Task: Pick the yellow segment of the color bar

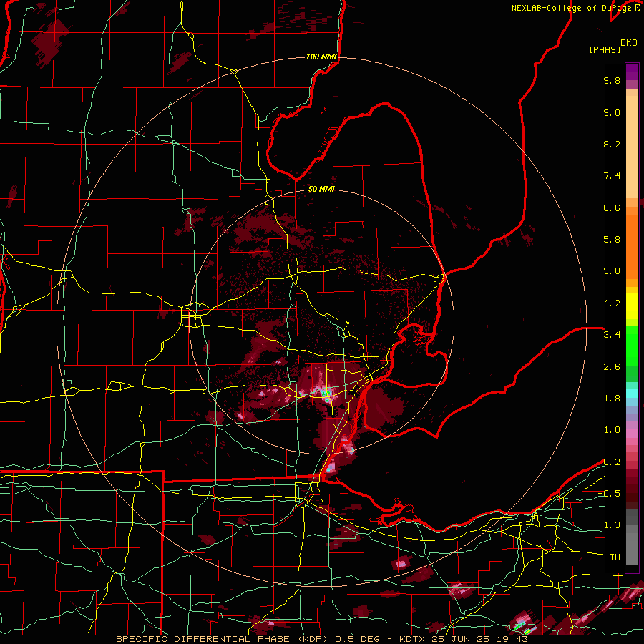Action: coord(632,306)
